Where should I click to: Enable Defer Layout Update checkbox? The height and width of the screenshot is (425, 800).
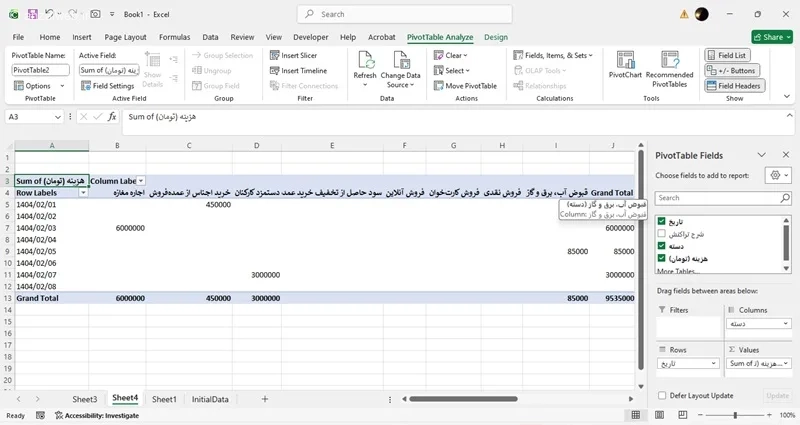pyautogui.click(x=662, y=395)
